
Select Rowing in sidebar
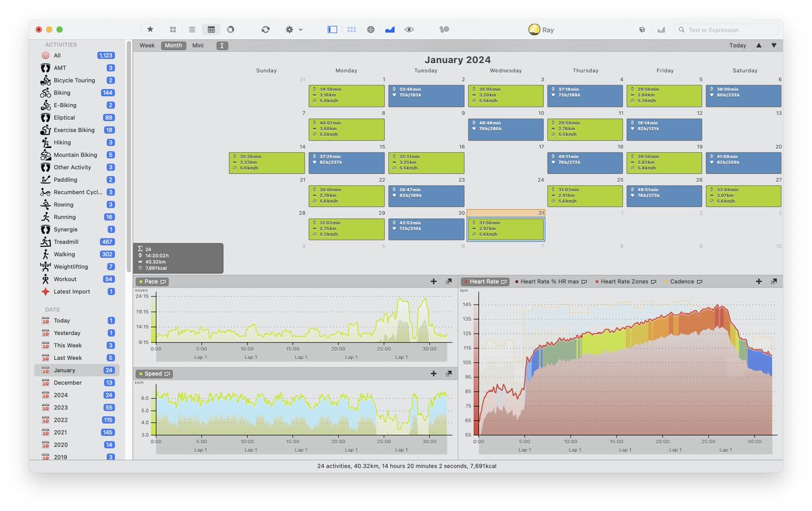click(77, 204)
